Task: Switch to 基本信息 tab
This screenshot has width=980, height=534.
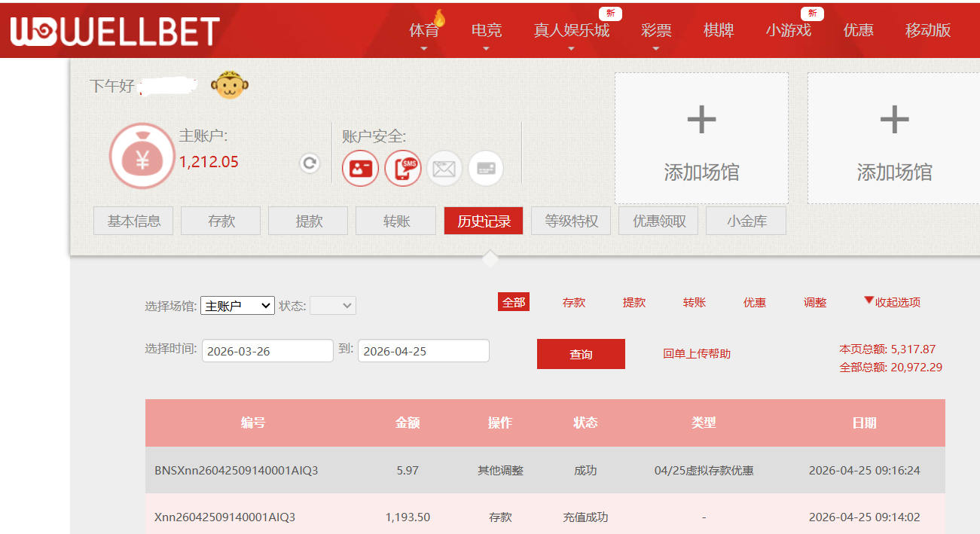Action: click(133, 221)
